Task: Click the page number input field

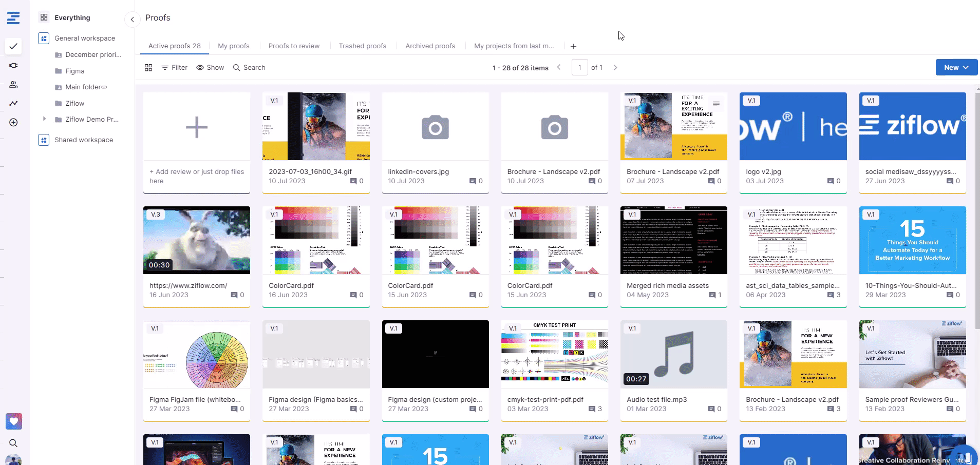Action: [579, 67]
